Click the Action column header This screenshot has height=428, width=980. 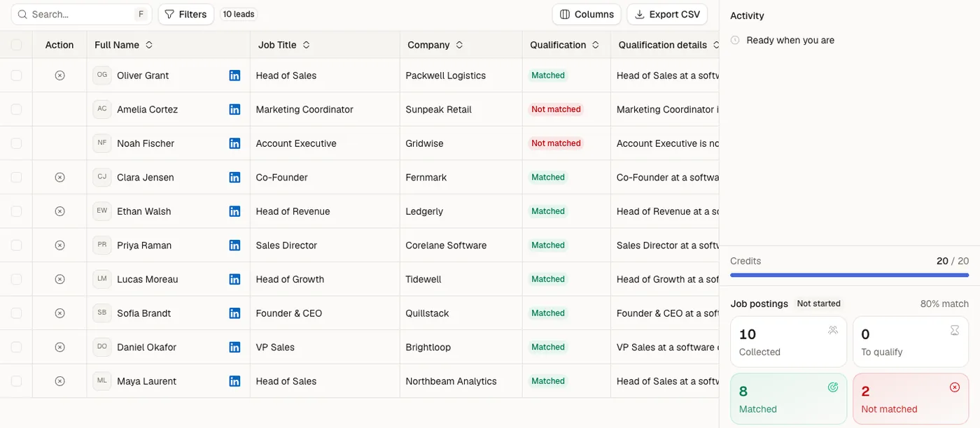(x=59, y=45)
